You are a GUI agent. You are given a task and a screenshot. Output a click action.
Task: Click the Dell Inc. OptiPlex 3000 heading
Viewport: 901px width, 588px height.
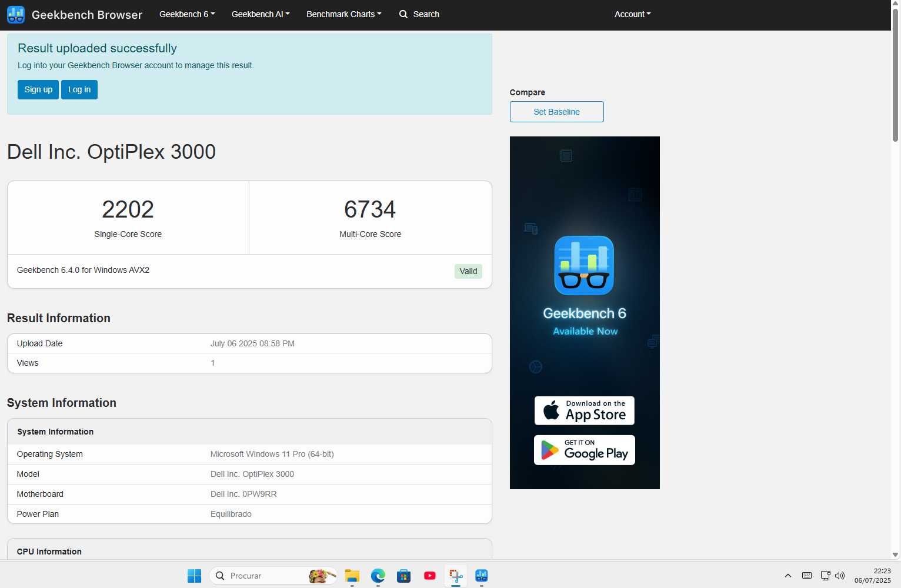tap(111, 152)
